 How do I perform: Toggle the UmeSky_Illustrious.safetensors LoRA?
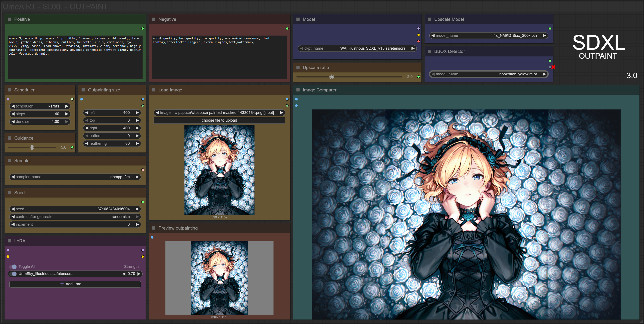click(x=13, y=274)
